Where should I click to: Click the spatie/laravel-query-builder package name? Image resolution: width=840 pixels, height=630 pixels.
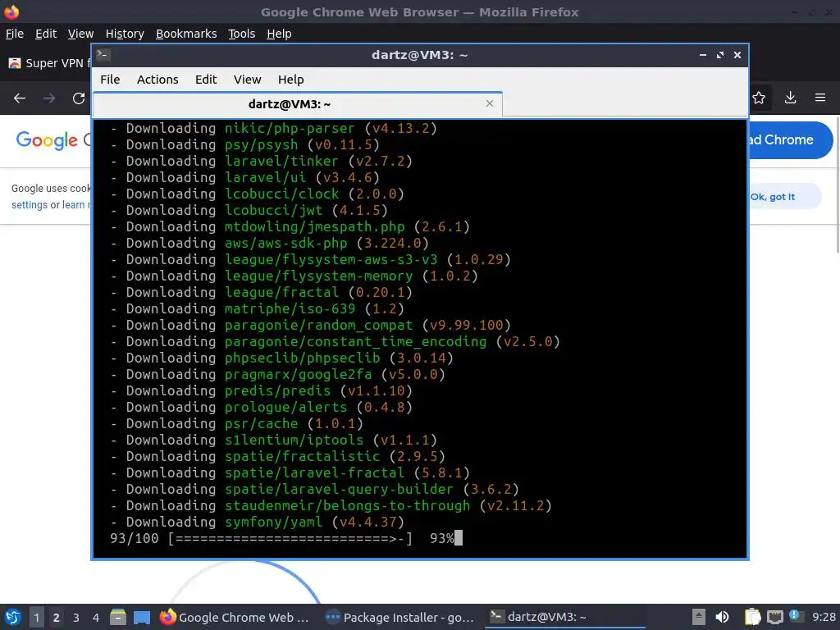[339, 489]
